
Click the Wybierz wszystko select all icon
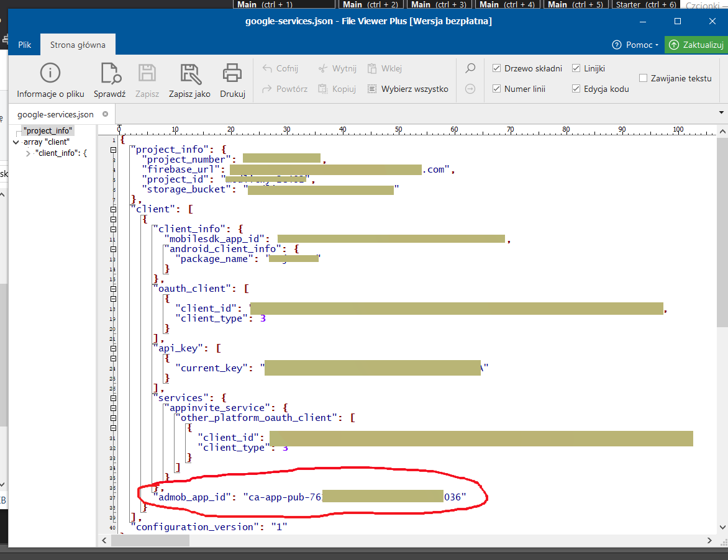point(372,89)
